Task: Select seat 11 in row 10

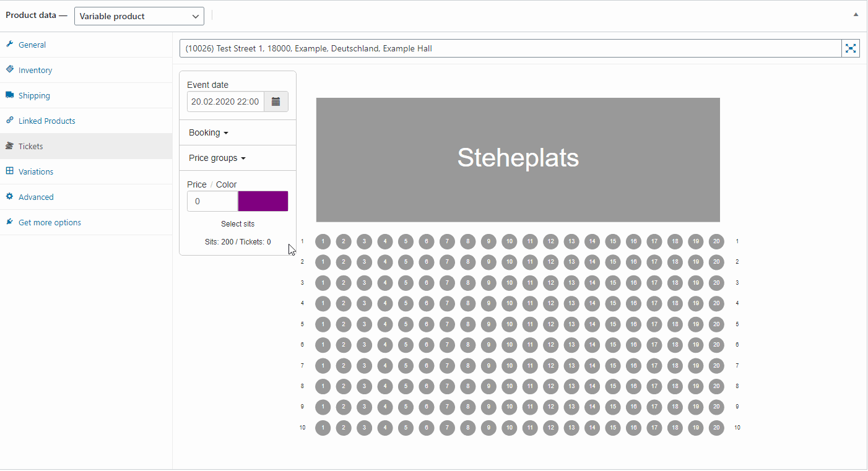Action: pos(530,428)
